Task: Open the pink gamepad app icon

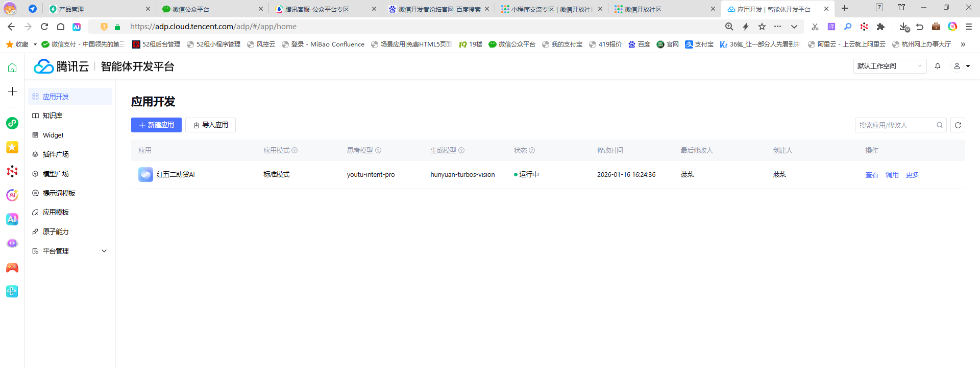Action: pyautogui.click(x=12, y=268)
